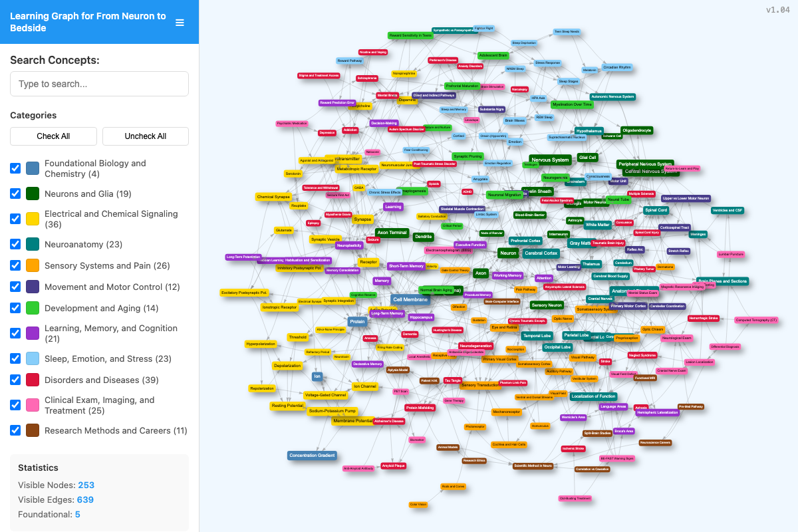798x532 pixels.
Task: Uncheck Movement and Motor Control
Action: [15, 287]
